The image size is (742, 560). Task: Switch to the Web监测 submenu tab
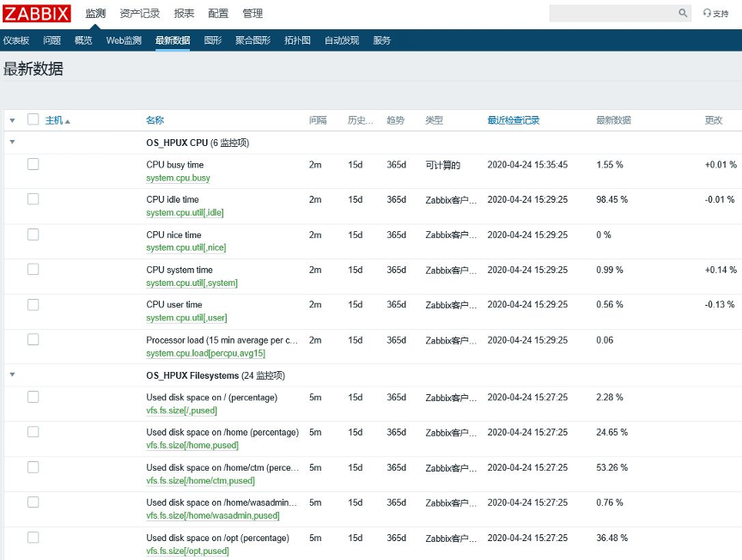click(124, 40)
